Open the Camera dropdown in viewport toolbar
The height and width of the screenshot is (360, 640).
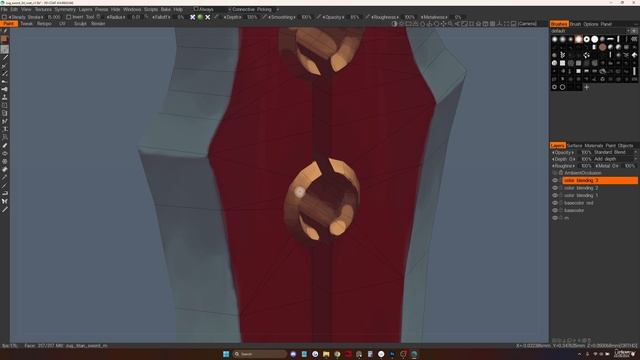tap(528, 24)
